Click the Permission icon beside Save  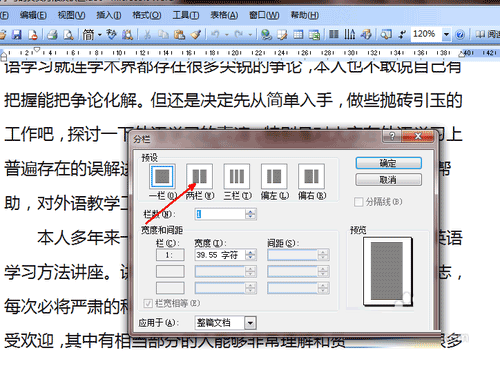pos(33,34)
